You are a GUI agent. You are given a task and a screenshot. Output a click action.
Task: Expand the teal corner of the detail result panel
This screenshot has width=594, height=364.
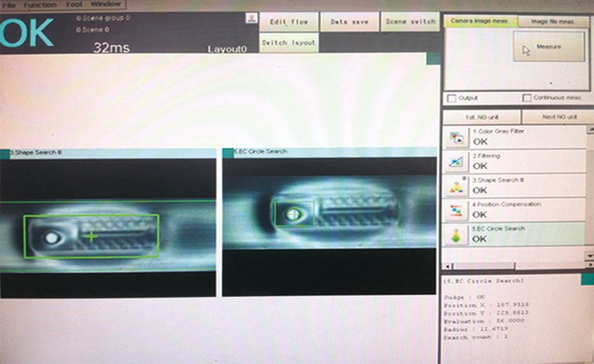[586, 278]
